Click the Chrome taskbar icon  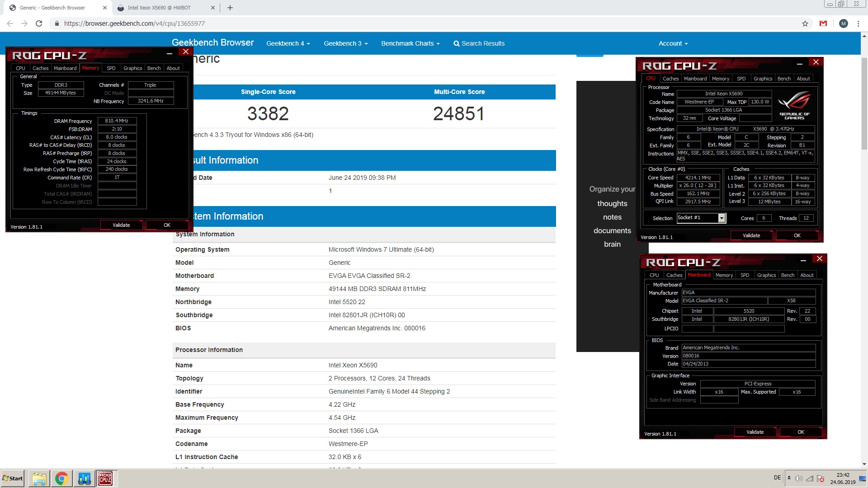(61, 479)
